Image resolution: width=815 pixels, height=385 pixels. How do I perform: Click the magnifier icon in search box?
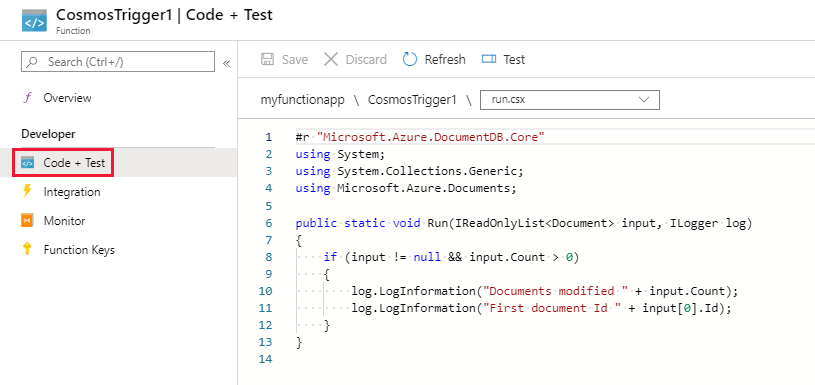(x=32, y=62)
